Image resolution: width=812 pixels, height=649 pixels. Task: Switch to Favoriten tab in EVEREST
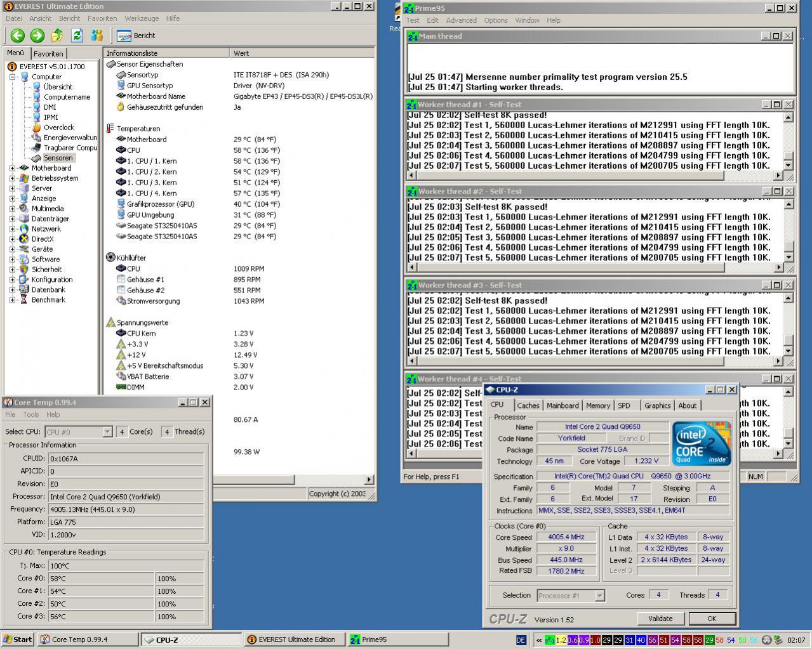tap(48, 54)
